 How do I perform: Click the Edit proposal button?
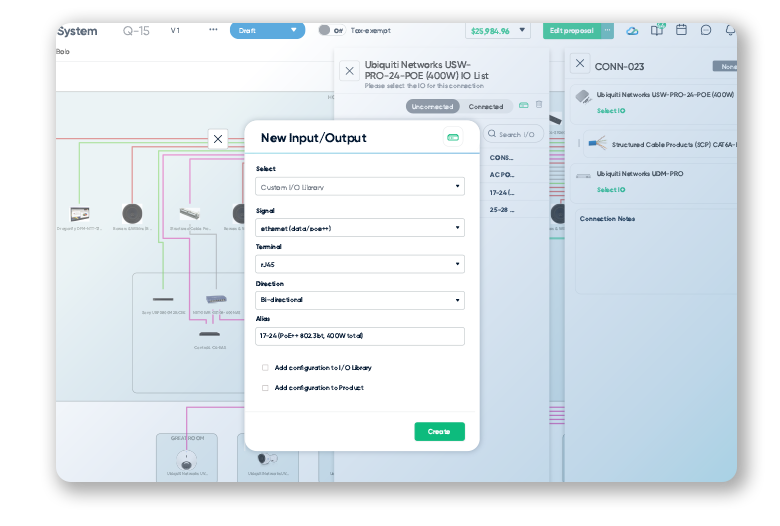pyautogui.click(x=571, y=31)
